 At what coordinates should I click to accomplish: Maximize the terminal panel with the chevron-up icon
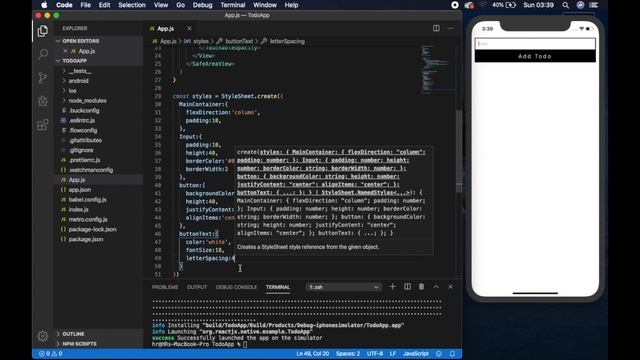click(x=436, y=287)
